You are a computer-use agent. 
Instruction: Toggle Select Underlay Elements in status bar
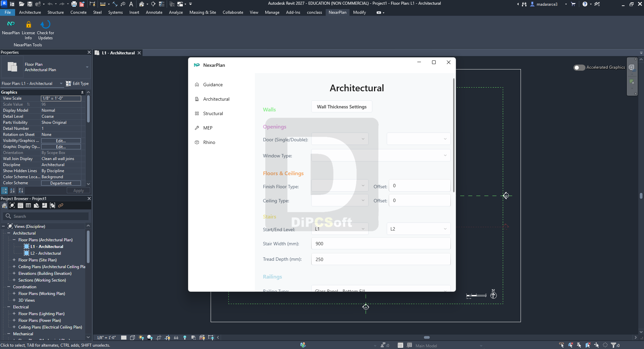(570, 345)
